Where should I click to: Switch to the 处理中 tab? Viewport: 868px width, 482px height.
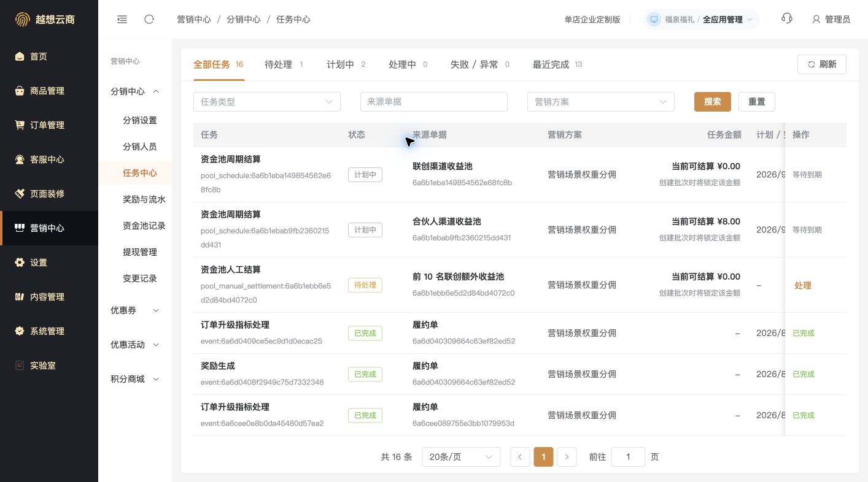[x=408, y=64]
